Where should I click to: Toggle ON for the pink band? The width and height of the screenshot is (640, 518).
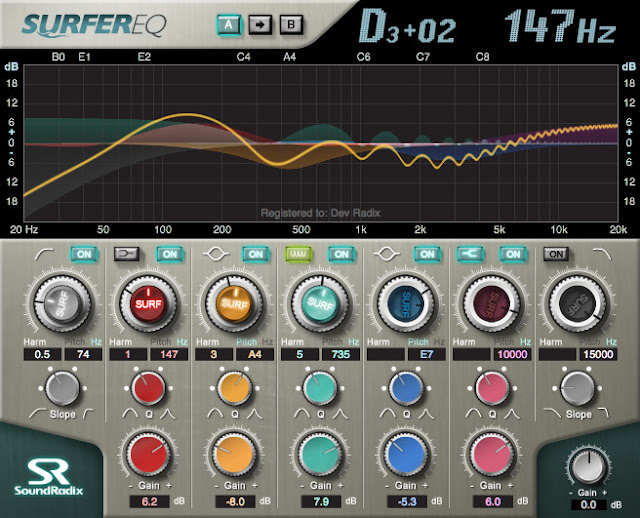(513, 254)
